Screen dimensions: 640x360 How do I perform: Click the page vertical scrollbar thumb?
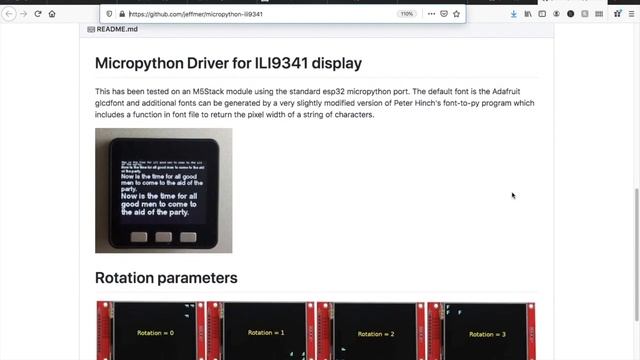point(637,255)
